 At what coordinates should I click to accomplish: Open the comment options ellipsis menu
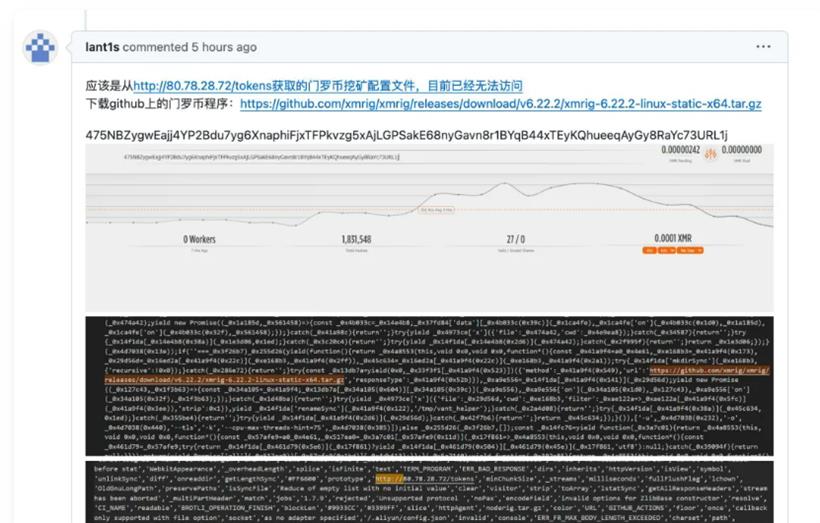pos(763,47)
